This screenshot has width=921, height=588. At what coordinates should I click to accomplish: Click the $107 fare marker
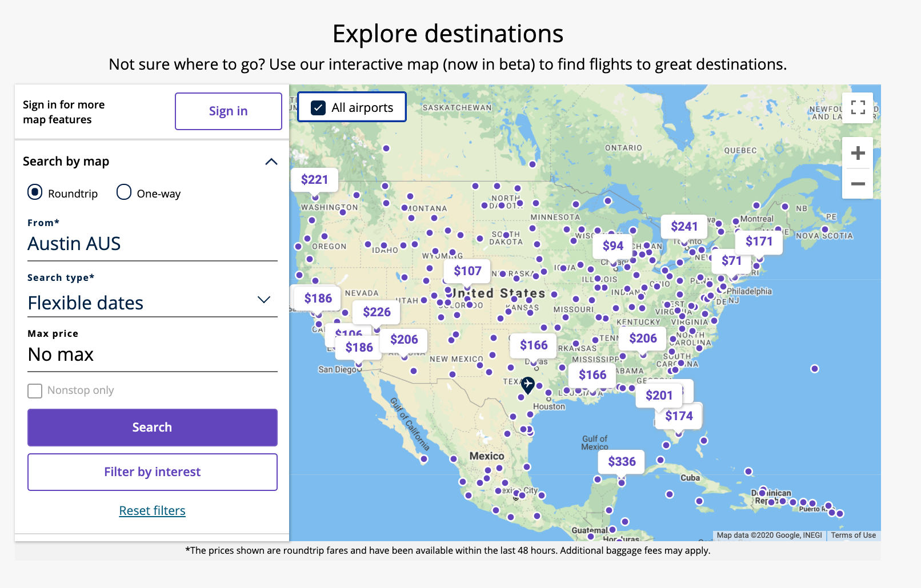tap(467, 271)
